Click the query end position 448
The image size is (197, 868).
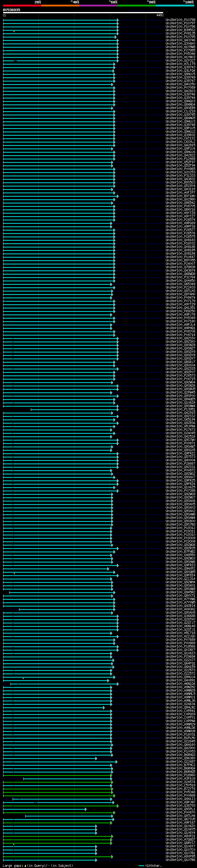[159, 15]
